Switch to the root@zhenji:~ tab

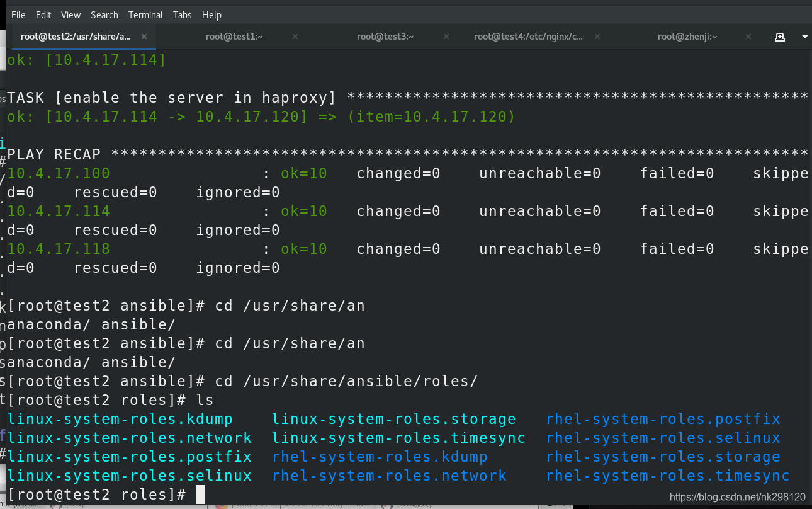tap(687, 37)
